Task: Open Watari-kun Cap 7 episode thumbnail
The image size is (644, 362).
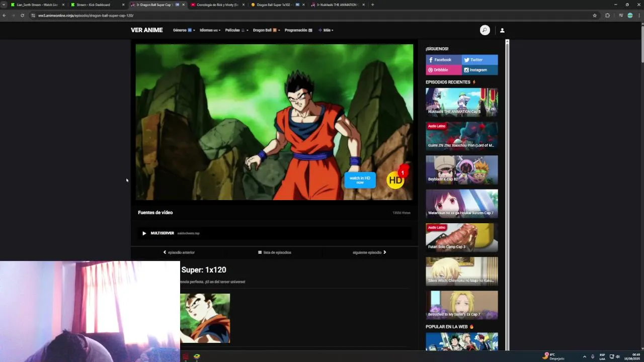Action: pyautogui.click(x=462, y=204)
